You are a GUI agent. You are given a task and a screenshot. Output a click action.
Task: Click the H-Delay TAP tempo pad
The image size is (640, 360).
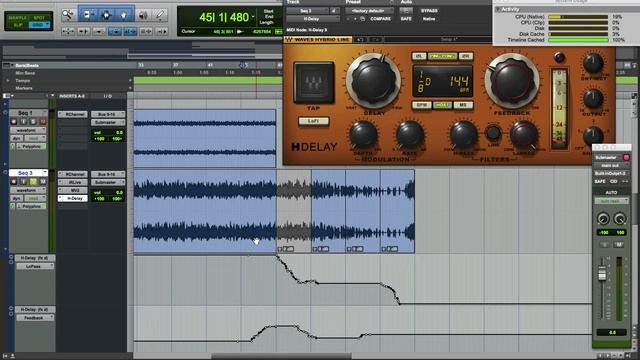313,82
